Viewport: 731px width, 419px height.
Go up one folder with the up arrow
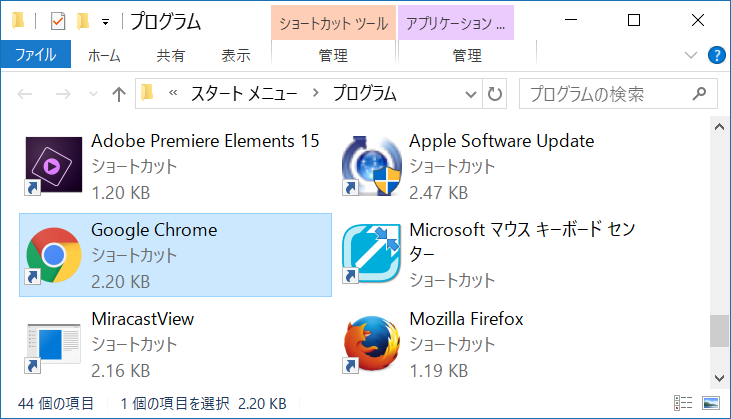click(x=119, y=94)
